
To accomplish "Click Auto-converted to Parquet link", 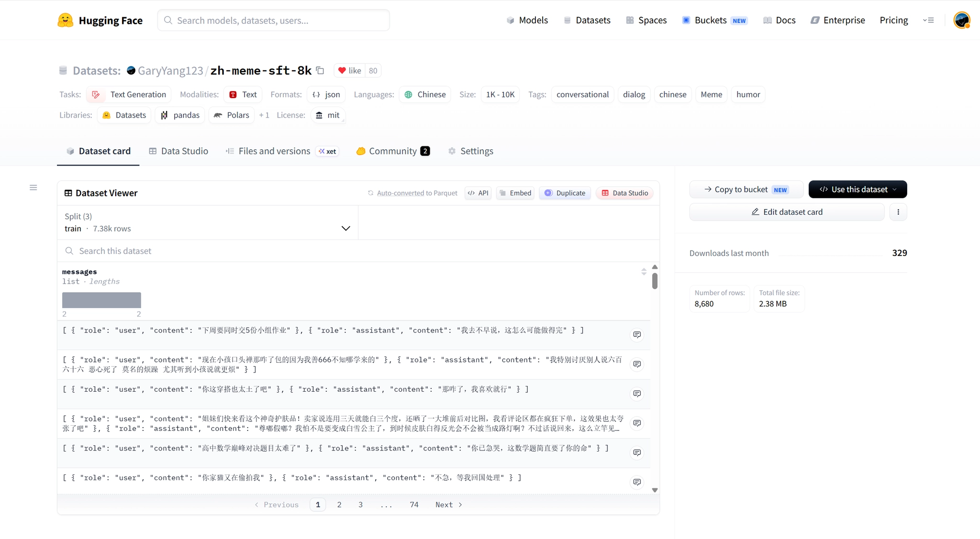I will 412,193.
